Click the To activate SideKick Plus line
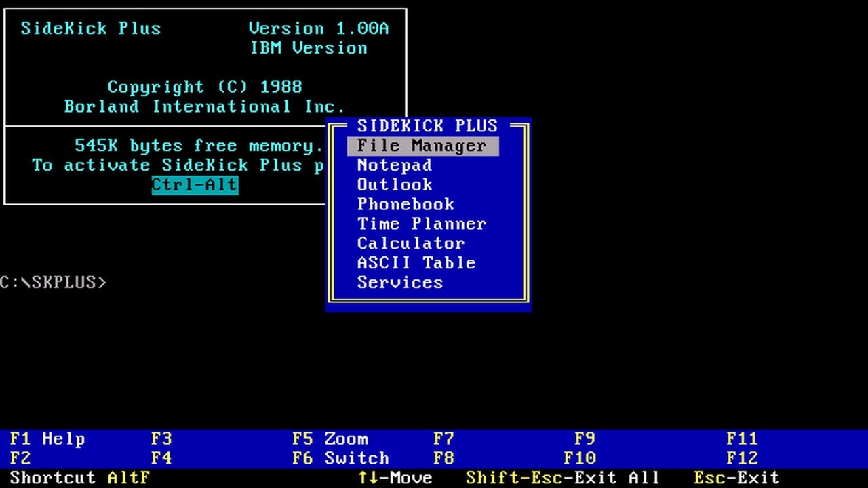The height and width of the screenshot is (488, 868). [x=178, y=166]
